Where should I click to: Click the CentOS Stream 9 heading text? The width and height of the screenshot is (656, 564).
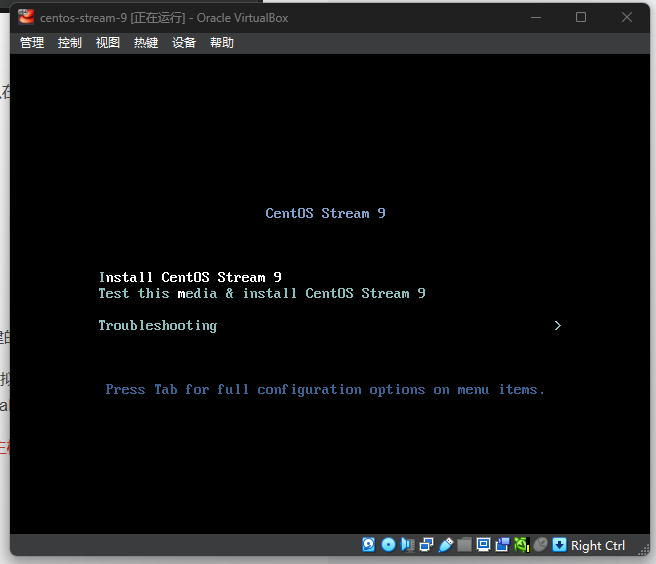pyautogui.click(x=325, y=213)
